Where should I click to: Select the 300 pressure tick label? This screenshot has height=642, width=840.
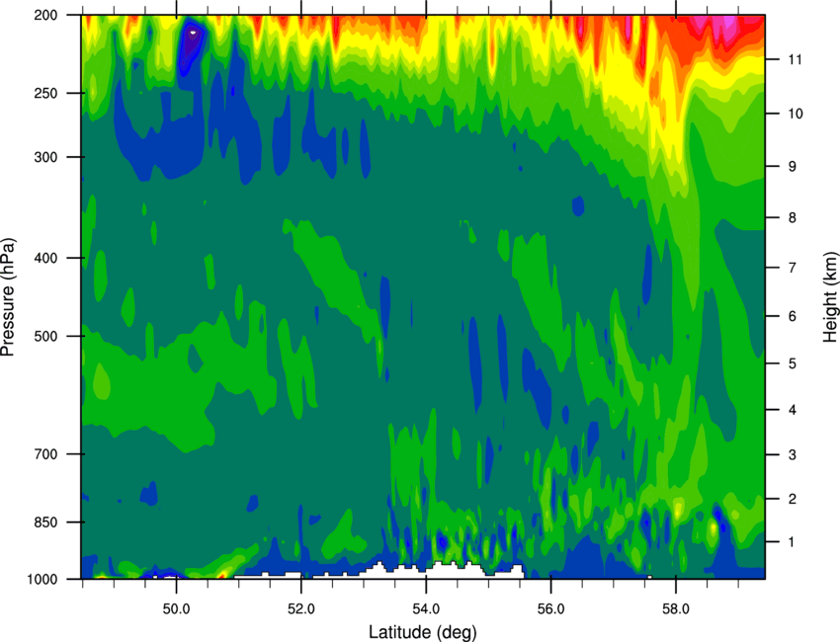(45, 157)
